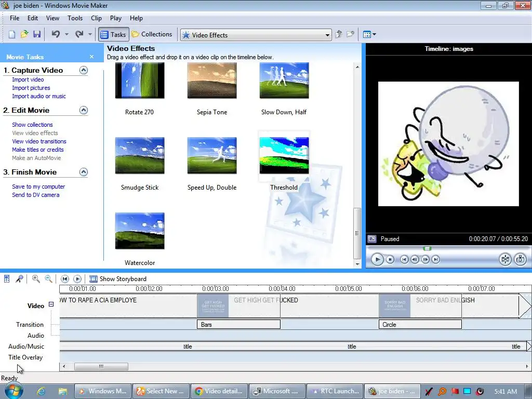Click Save to my computer link
The width and height of the screenshot is (532, 399).
pyautogui.click(x=38, y=187)
